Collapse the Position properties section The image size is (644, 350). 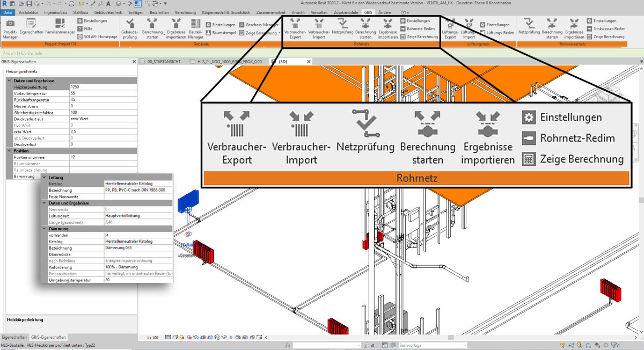point(9,151)
